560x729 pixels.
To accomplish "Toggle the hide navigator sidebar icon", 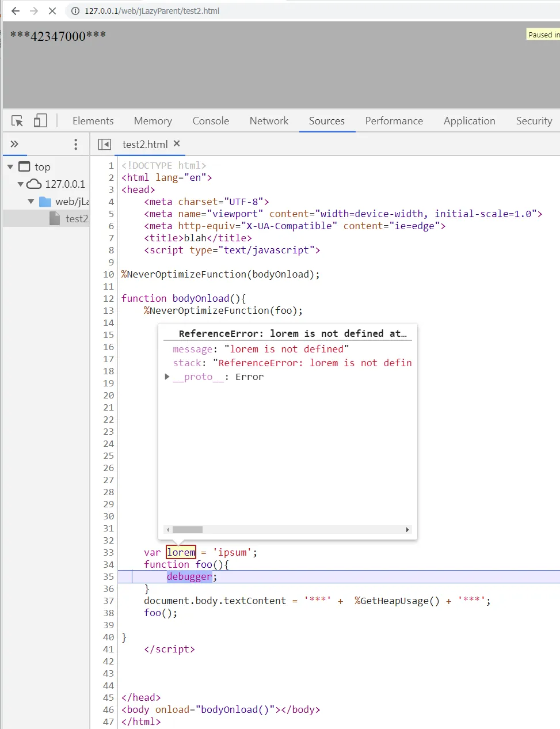I will pyautogui.click(x=104, y=145).
